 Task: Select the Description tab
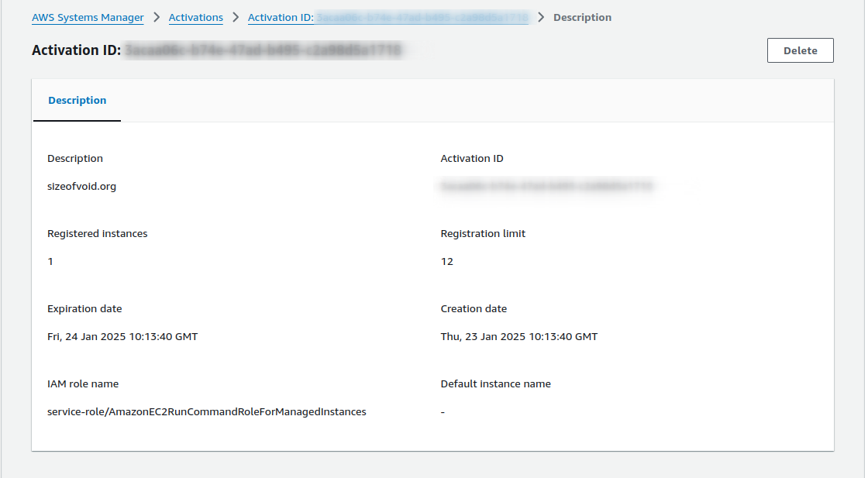(77, 101)
